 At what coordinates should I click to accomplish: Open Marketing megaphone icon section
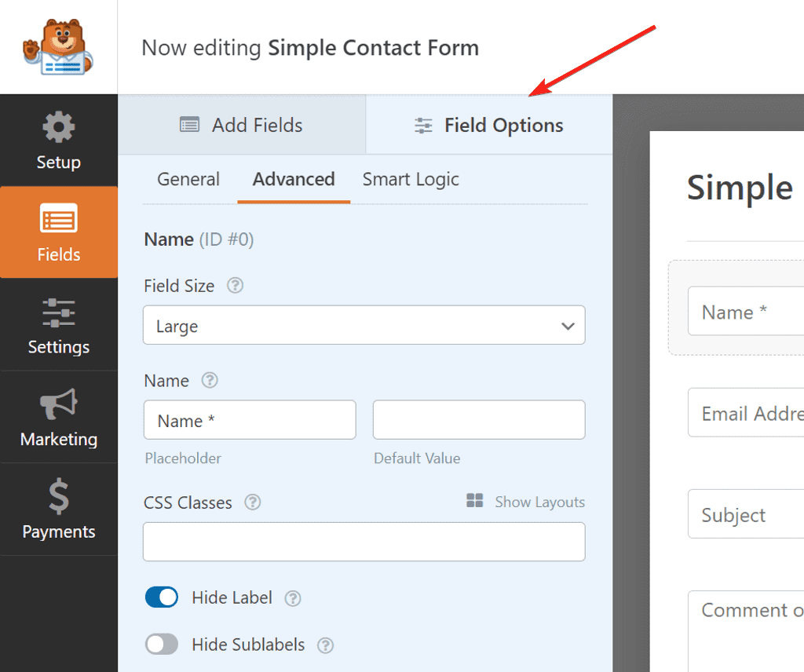(59, 405)
